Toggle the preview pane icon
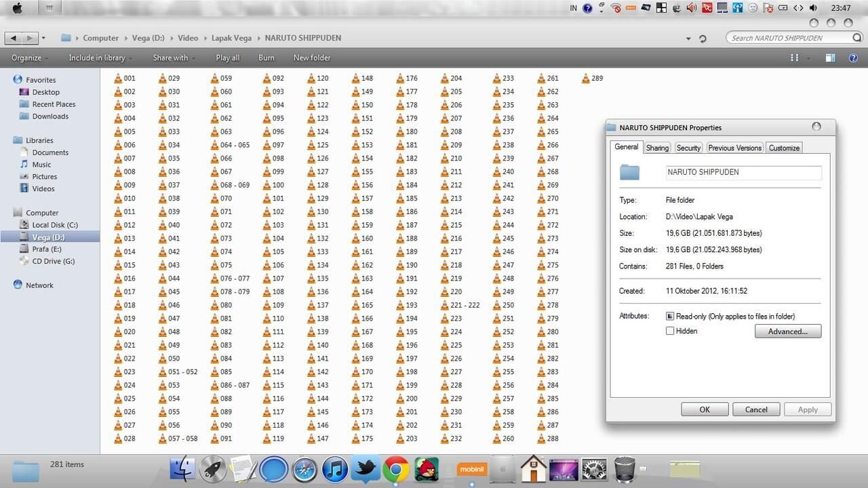This screenshot has width=868, height=488. (x=830, y=58)
